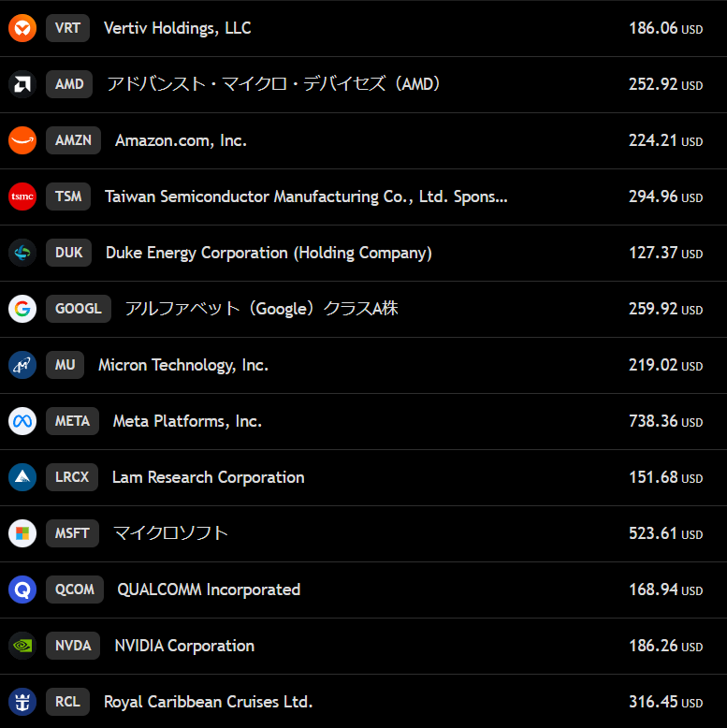Select the LRCX ticker badge

72,477
